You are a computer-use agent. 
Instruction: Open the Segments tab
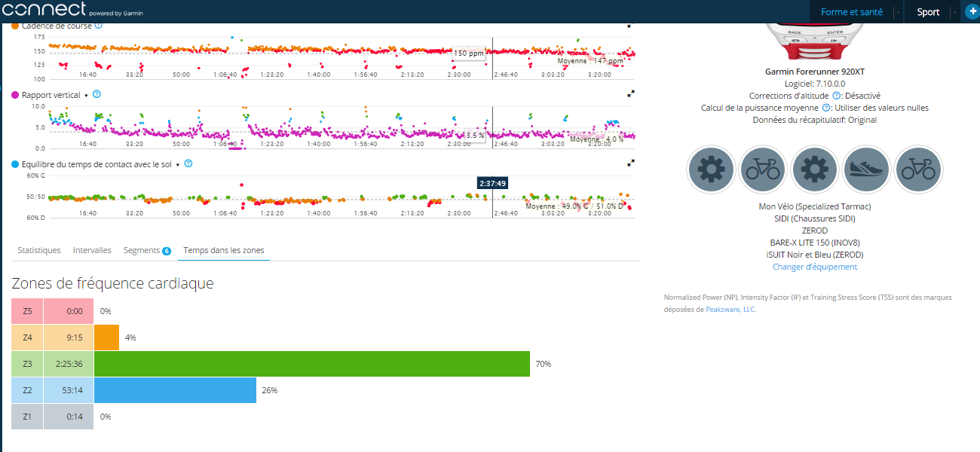pyautogui.click(x=142, y=249)
